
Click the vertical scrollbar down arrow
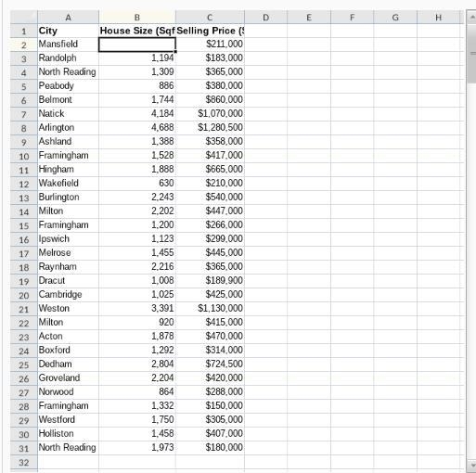pos(471,465)
